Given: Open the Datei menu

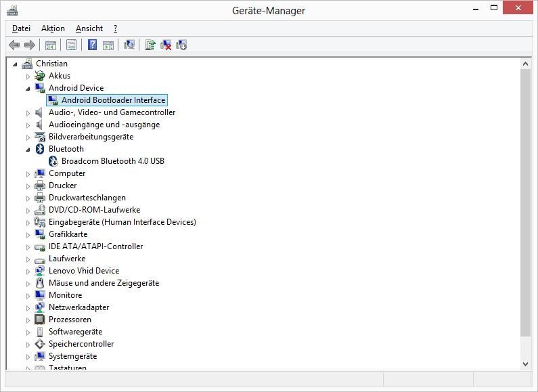Looking at the screenshot, I should (21, 28).
